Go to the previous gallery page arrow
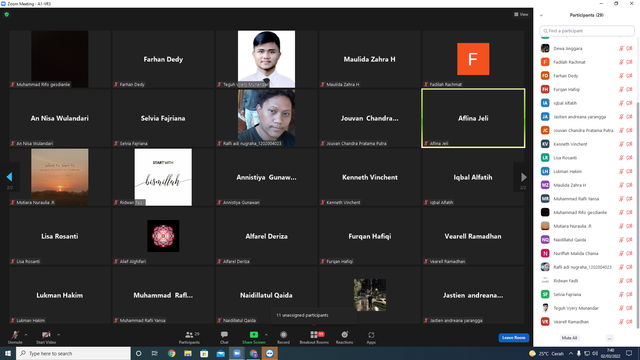The height and width of the screenshot is (360, 640). pyautogui.click(x=9, y=177)
